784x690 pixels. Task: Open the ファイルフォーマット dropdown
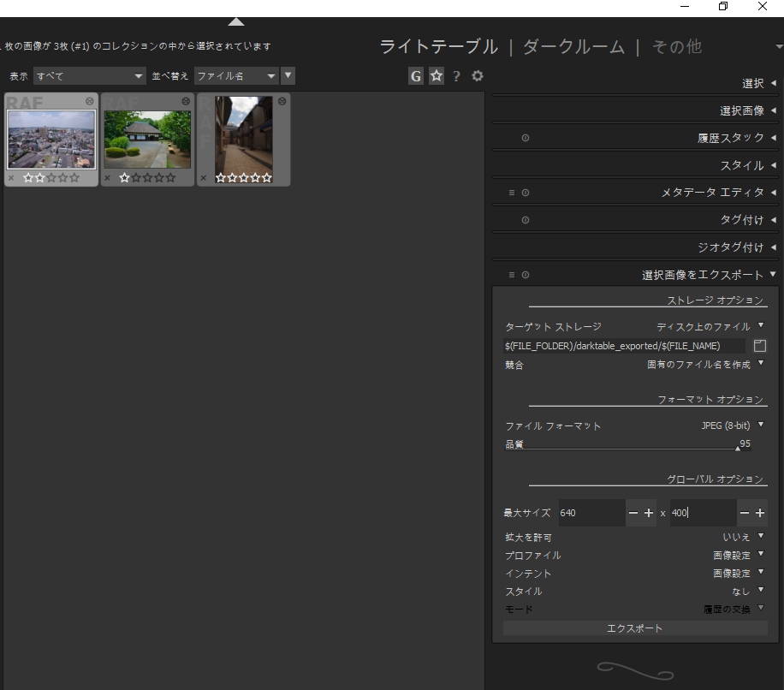click(732, 425)
